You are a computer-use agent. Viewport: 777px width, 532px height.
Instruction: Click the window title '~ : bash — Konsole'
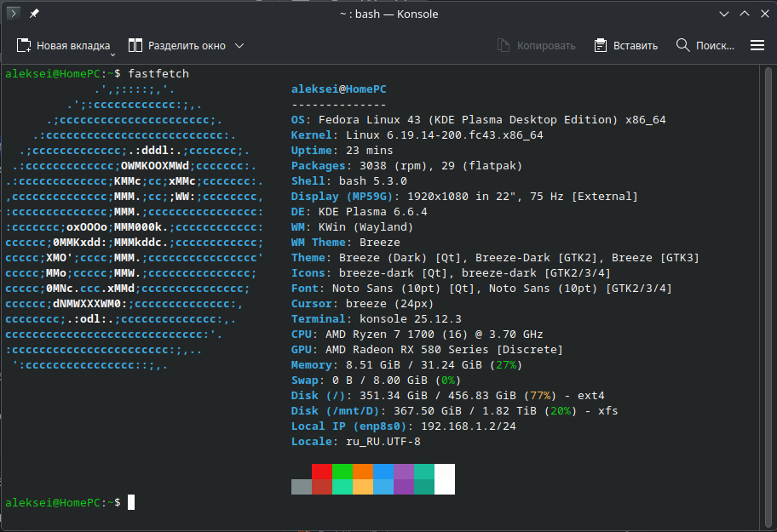click(x=389, y=14)
